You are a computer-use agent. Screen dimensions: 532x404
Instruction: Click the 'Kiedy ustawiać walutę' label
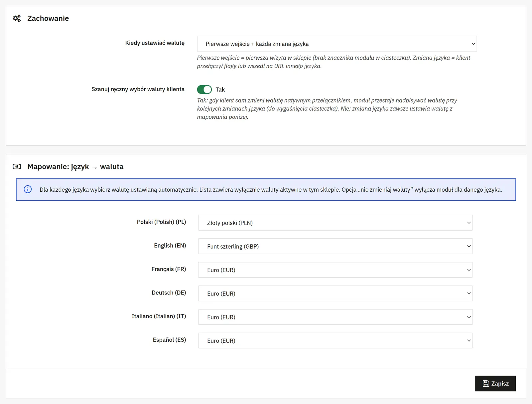pyautogui.click(x=155, y=43)
